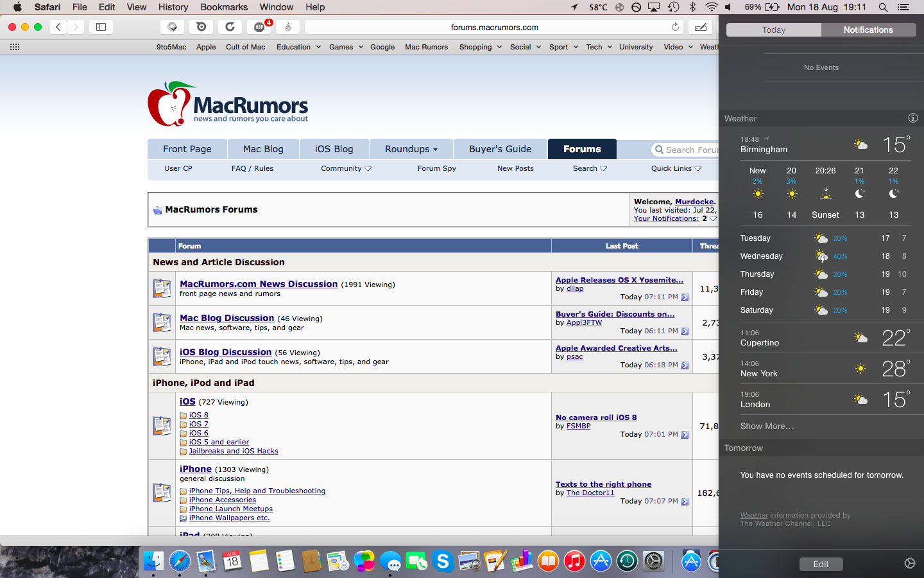The height and width of the screenshot is (578, 924).
Task: Open Safari History menu
Action: [173, 7]
